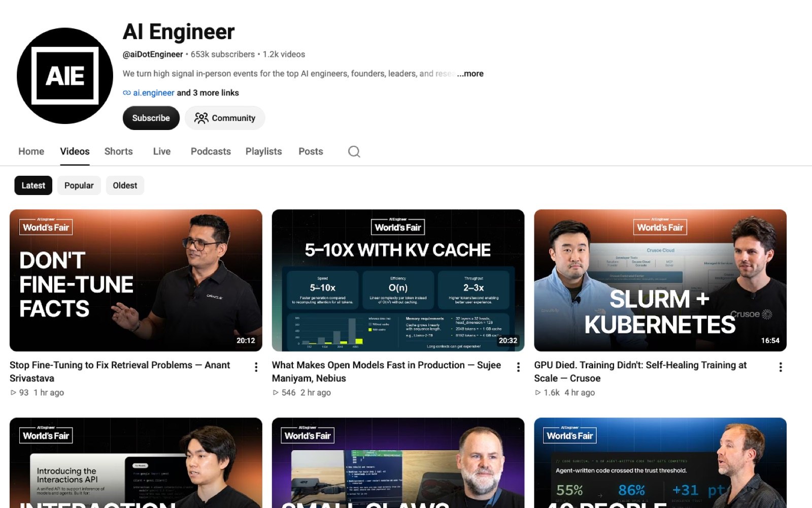
Task: Expand channel description with ...more
Action: click(x=470, y=74)
